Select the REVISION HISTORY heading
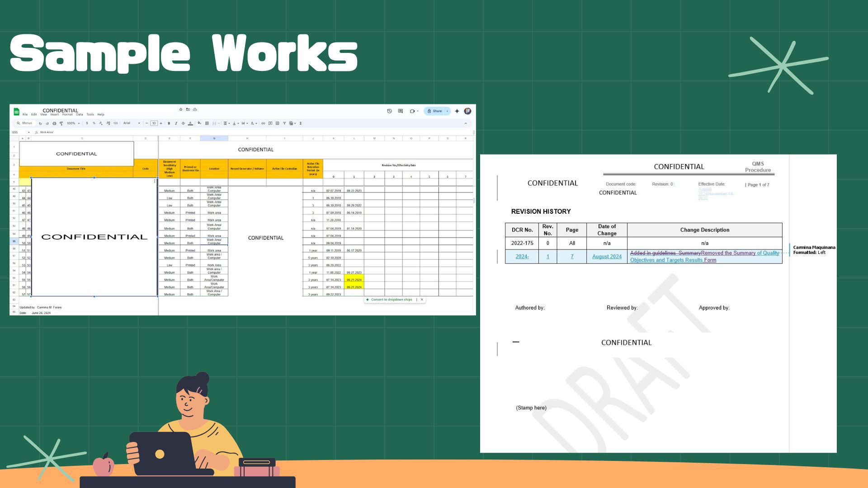This screenshot has height=488, width=868. click(x=541, y=211)
